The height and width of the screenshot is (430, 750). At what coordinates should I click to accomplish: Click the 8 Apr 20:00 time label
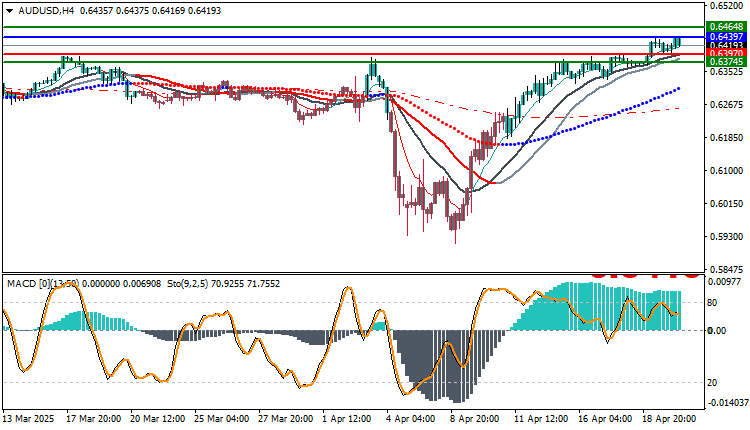(x=475, y=419)
